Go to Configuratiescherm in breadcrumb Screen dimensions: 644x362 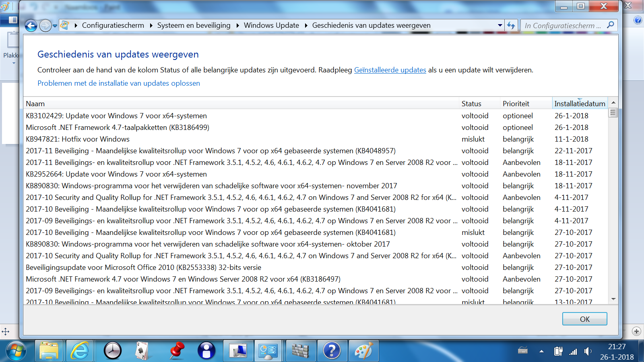pyautogui.click(x=113, y=25)
